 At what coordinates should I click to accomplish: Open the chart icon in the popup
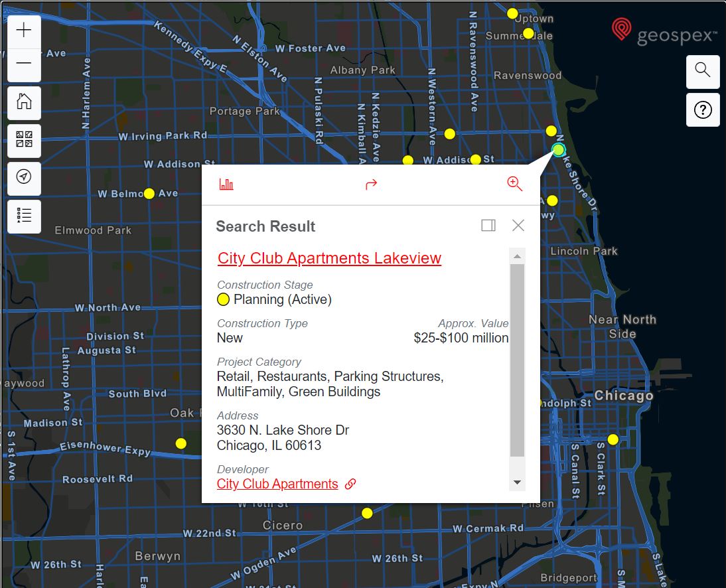click(226, 184)
